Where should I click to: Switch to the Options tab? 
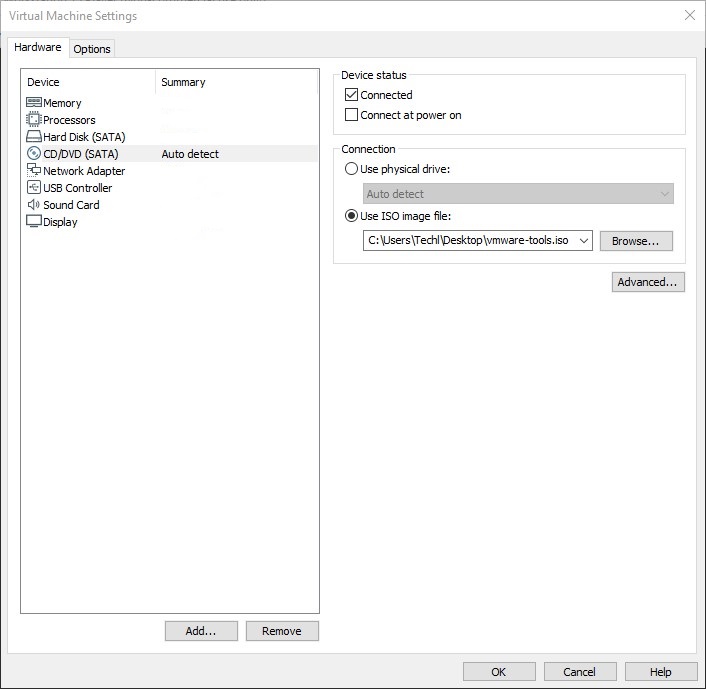[92, 49]
